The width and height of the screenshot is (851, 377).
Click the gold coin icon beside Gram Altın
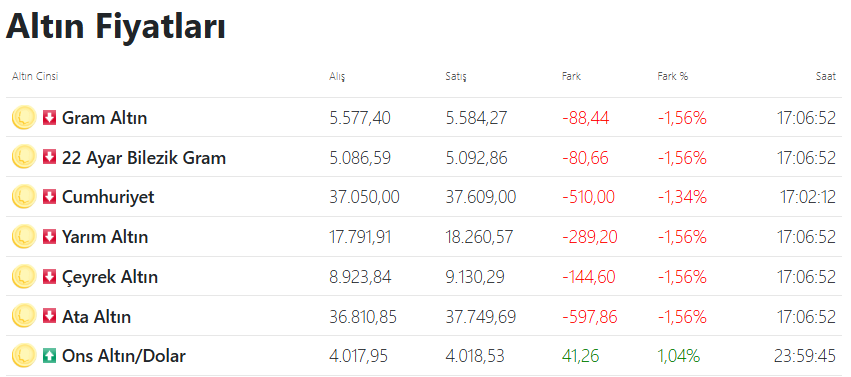pos(23,118)
